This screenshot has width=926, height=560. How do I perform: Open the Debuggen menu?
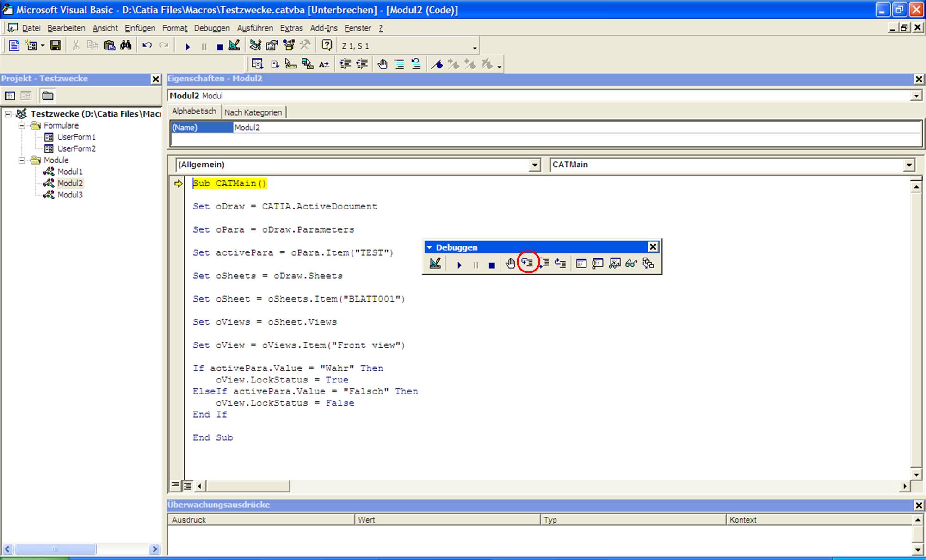tap(212, 28)
